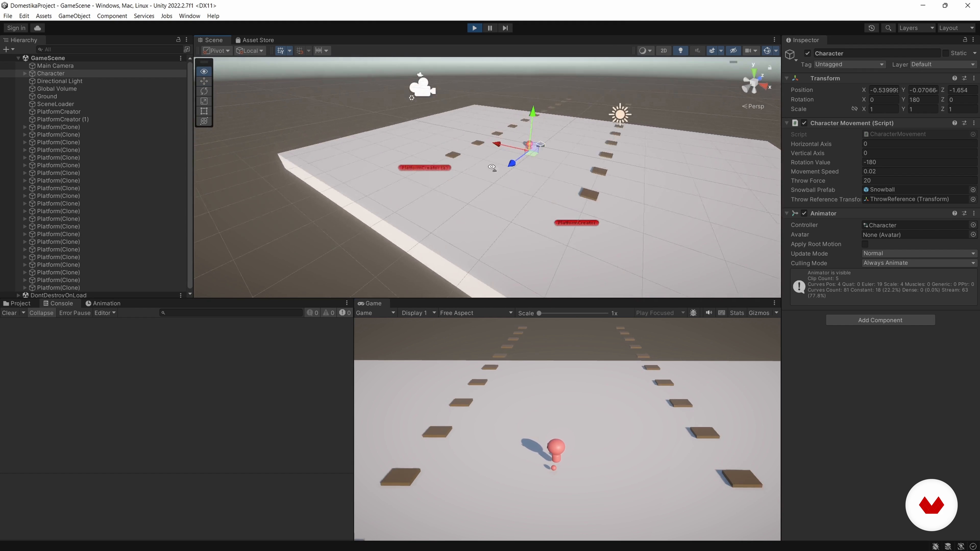The width and height of the screenshot is (980, 551).
Task: Switch to the Animation tab
Action: pyautogui.click(x=103, y=303)
